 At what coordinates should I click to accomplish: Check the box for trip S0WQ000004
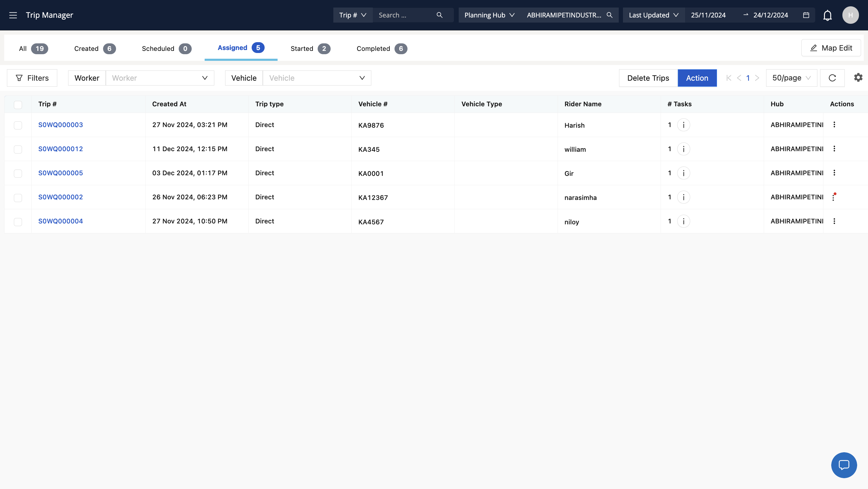point(18,222)
